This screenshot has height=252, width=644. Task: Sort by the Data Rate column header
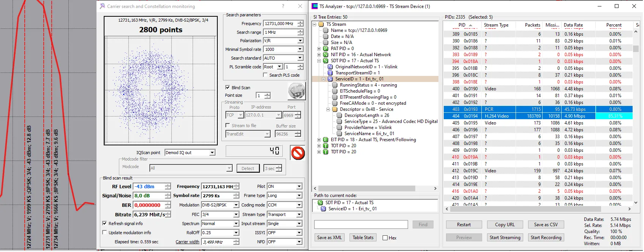(x=573, y=25)
